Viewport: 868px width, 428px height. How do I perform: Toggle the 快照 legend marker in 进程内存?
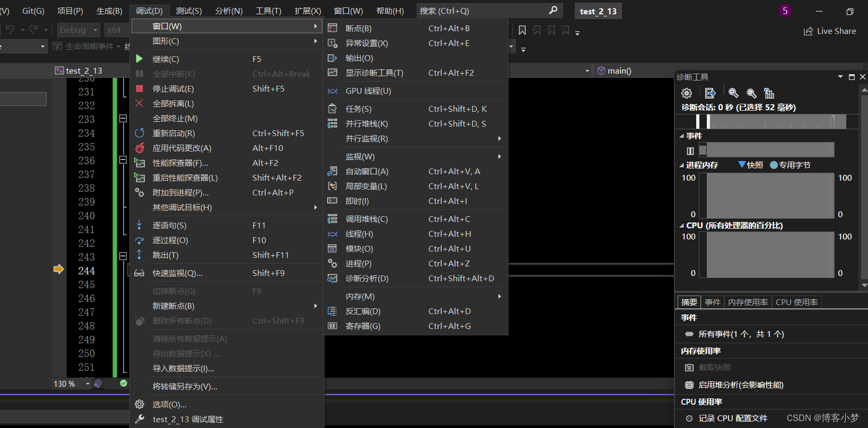pos(742,165)
